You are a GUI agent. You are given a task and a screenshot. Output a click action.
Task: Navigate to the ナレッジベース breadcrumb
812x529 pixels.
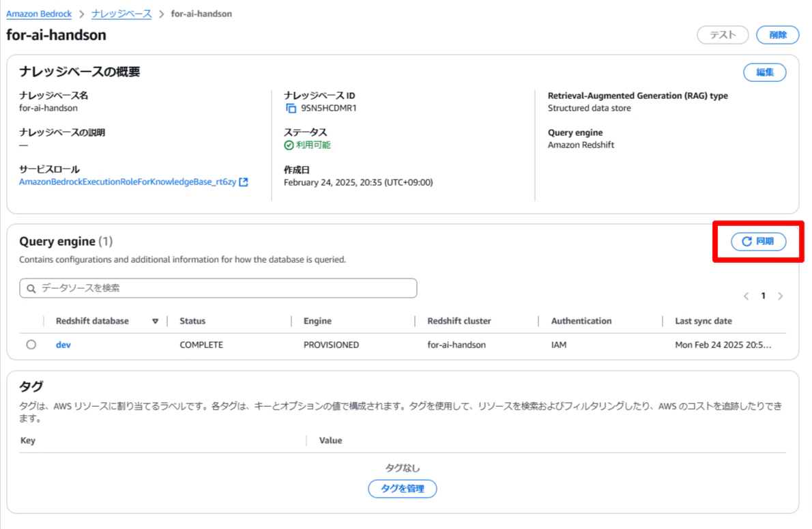tap(121, 14)
